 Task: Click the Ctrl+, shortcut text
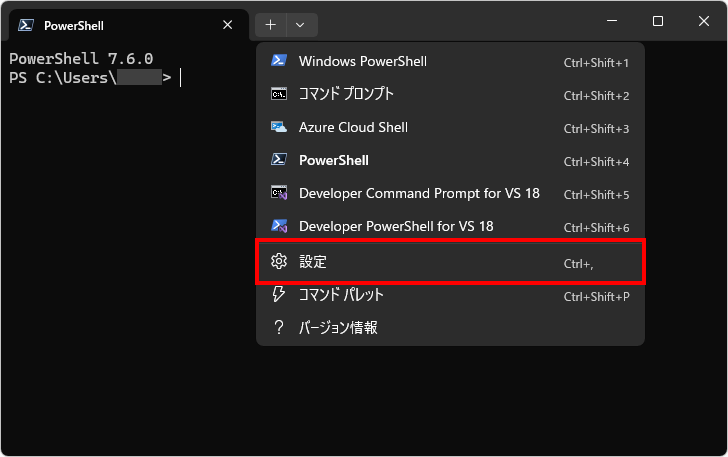(x=578, y=264)
